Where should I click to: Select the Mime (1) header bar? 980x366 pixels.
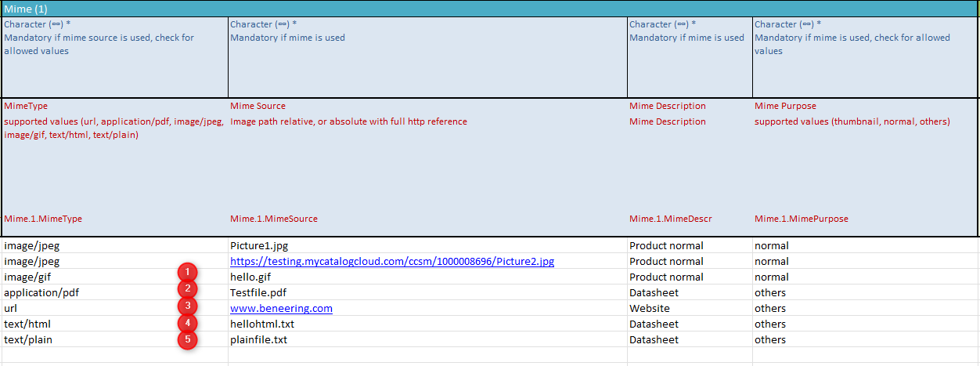[x=490, y=9]
